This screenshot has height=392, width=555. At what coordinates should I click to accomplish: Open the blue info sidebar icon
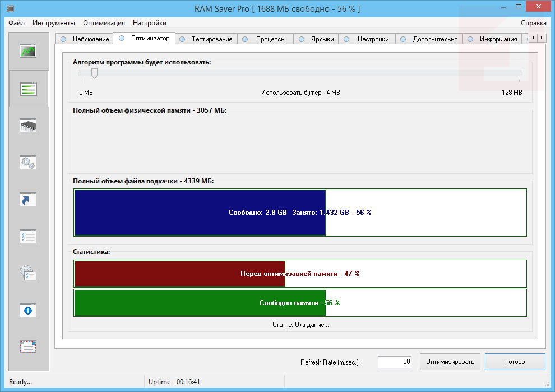(x=28, y=310)
